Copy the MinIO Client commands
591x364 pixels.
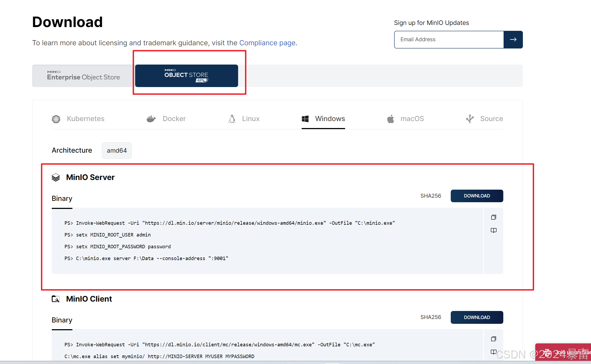point(493,339)
